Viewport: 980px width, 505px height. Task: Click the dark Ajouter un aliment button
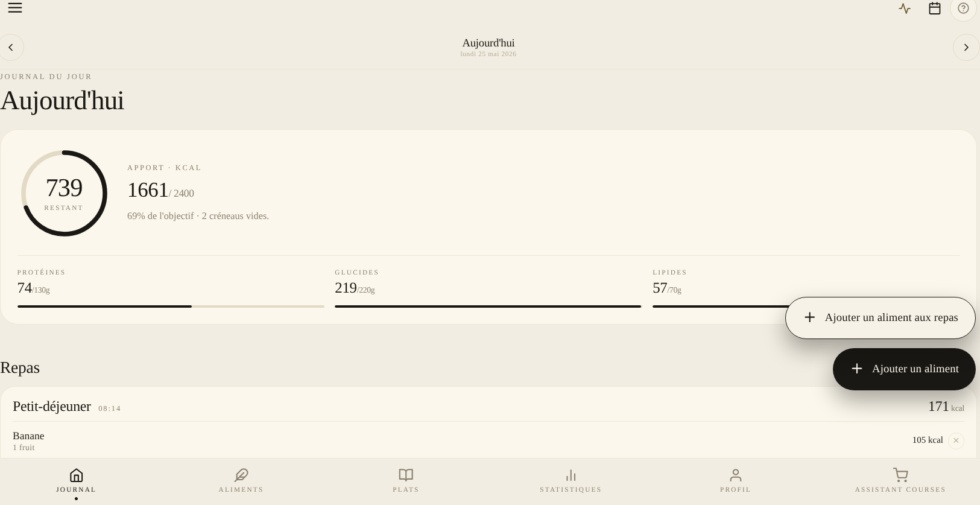tap(904, 369)
